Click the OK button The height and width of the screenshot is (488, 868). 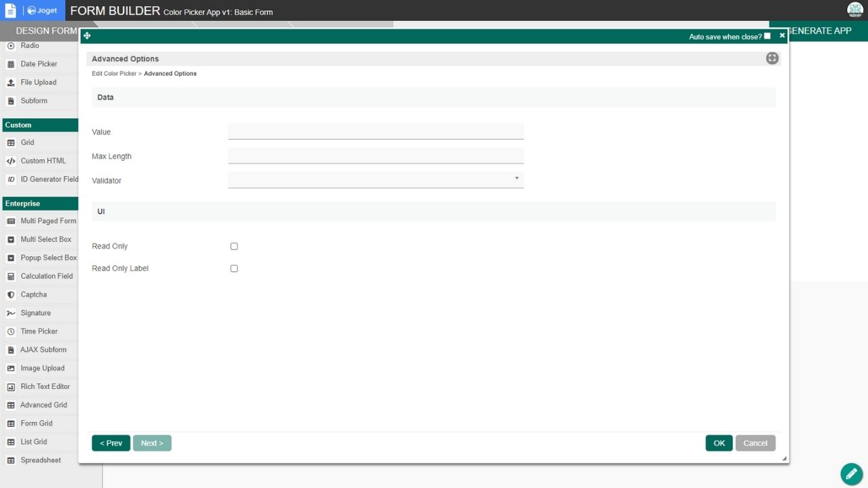pos(719,443)
